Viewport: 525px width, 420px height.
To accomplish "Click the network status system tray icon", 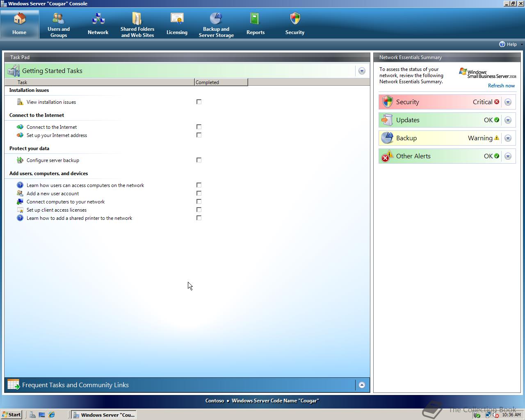I will click(x=488, y=415).
